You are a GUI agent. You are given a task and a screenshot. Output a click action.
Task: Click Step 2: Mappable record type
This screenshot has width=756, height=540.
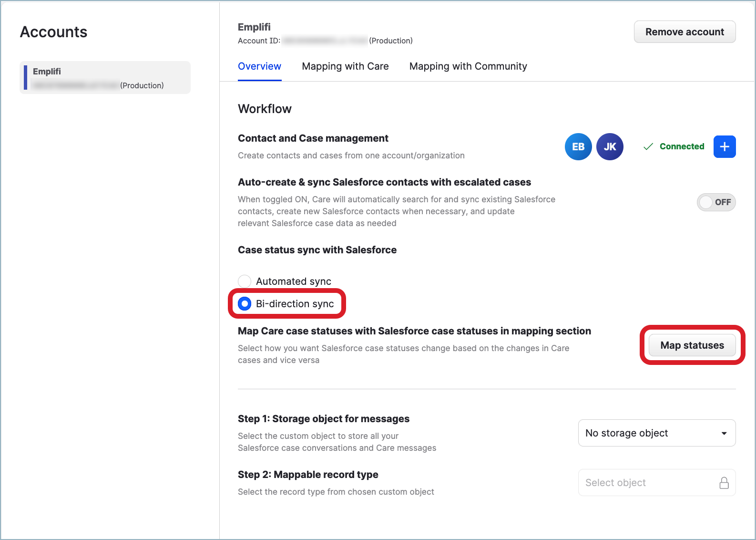tap(308, 475)
